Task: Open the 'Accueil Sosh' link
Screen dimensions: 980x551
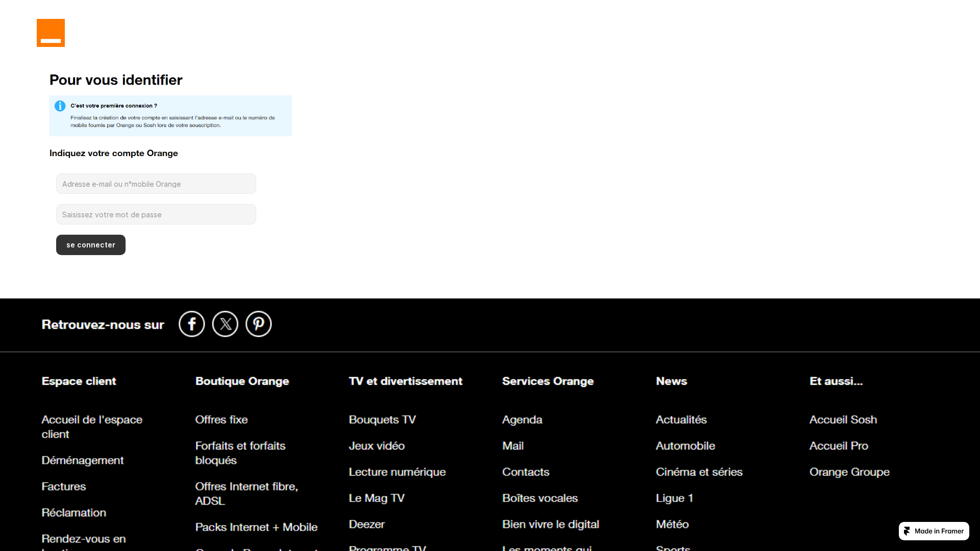Action: 843,419
